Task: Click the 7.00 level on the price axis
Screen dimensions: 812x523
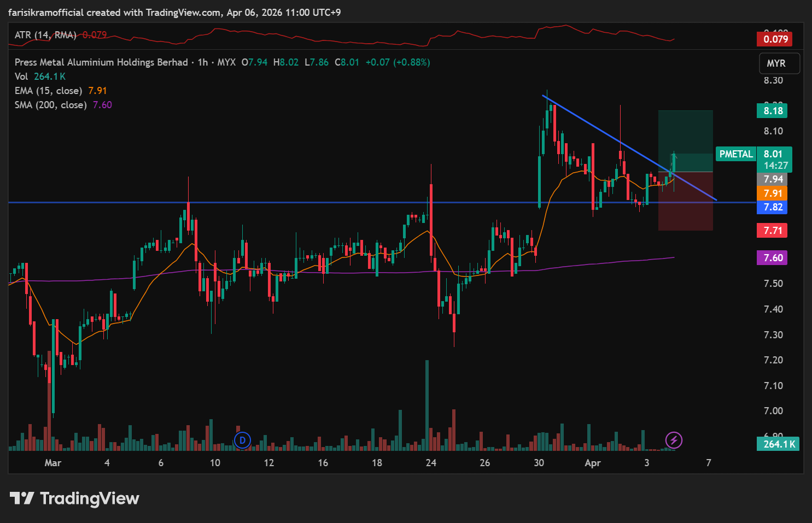Action: click(x=773, y=411)
